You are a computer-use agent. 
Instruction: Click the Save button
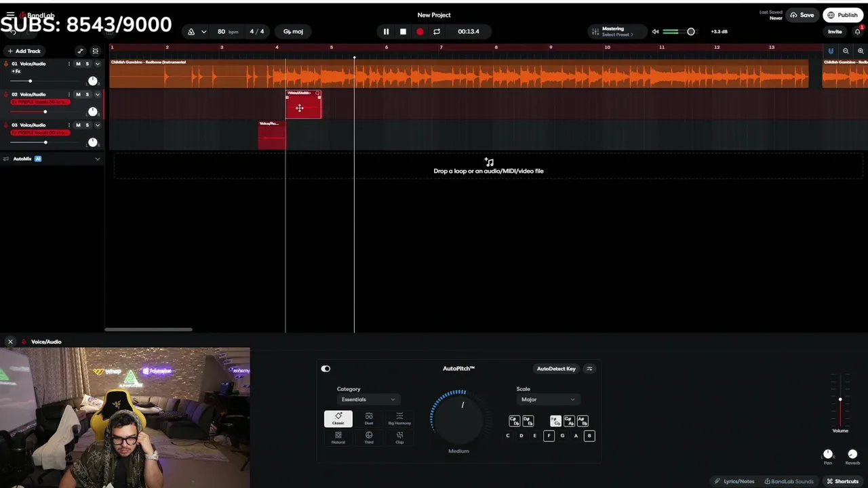(802, 15)
